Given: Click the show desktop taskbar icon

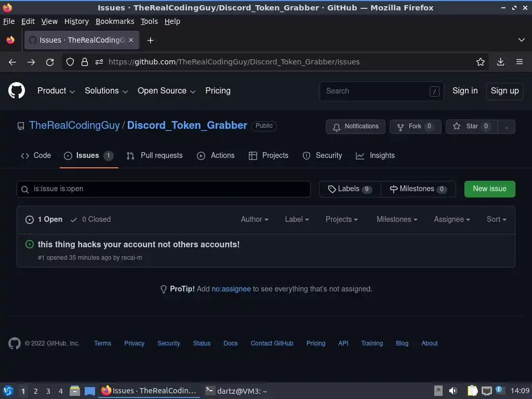Looking at the screenshot, I should (x=89, y=391).
